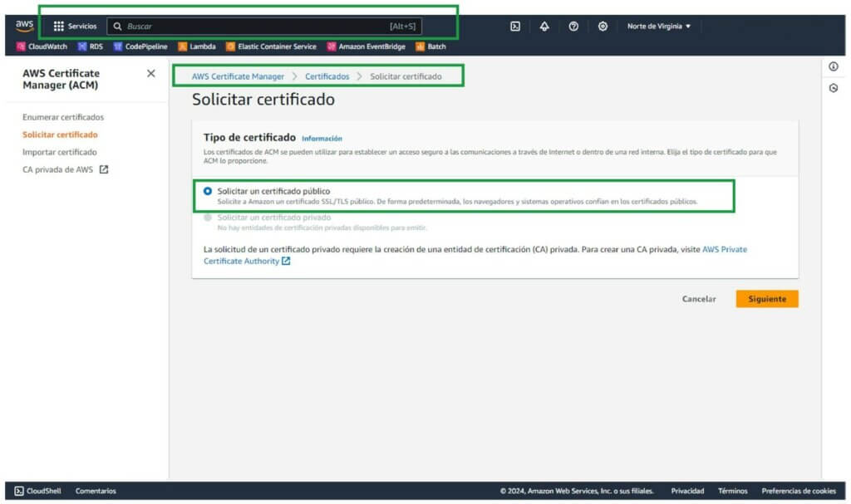Screen dimensions: 851x504
Task: Close the ACM sidebar panel
Action: tap(150, 73)
